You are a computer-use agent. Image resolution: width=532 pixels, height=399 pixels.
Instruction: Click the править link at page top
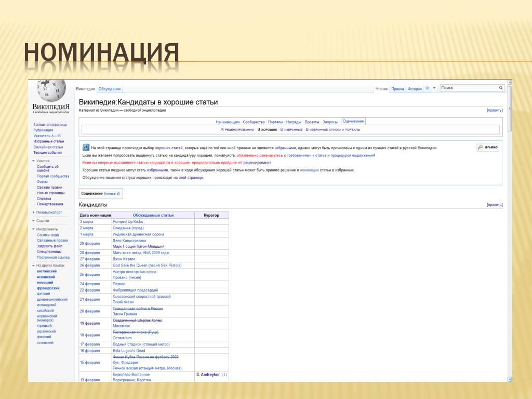495,110
